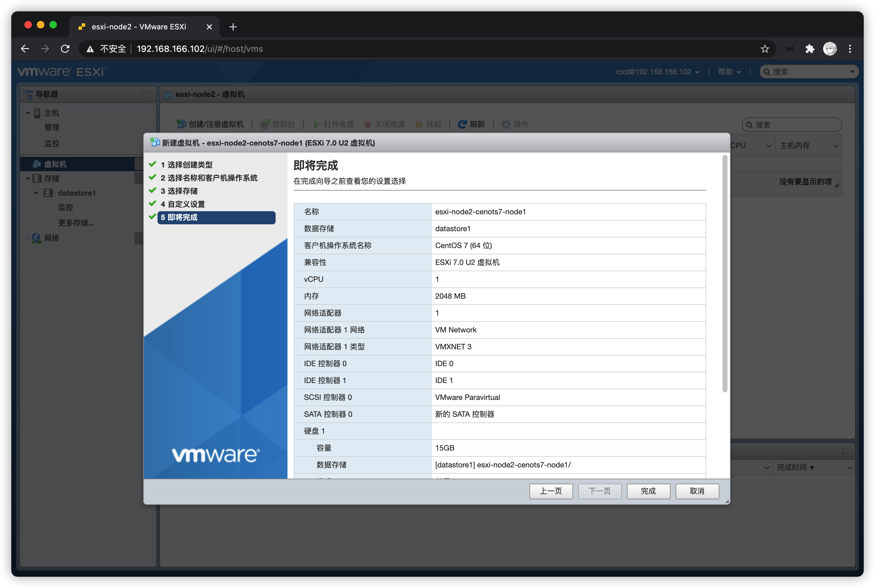Viewport: 875px width, 588px height.
Task: Open Chrome three-dot menu
Action: point(850,49)
